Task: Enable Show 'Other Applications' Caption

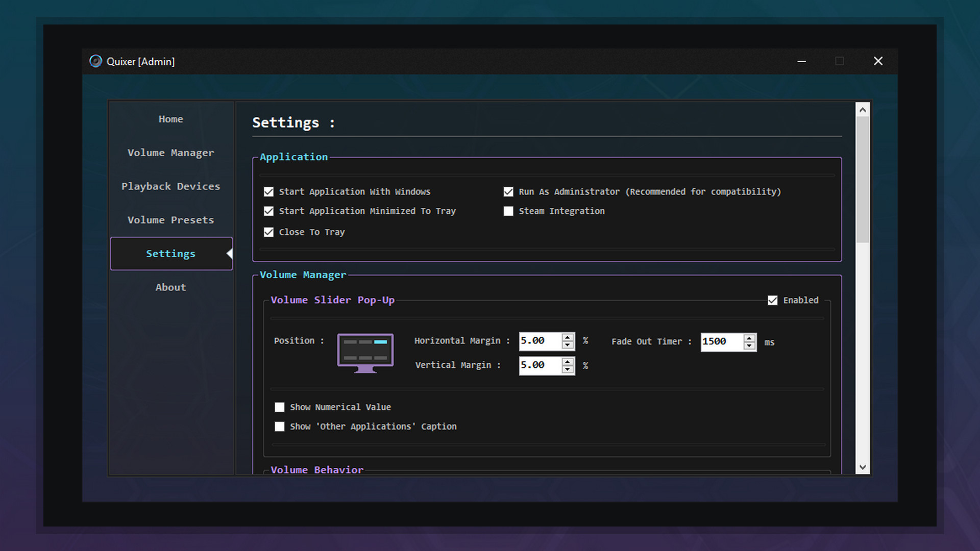Action: (x=279, y=427)
